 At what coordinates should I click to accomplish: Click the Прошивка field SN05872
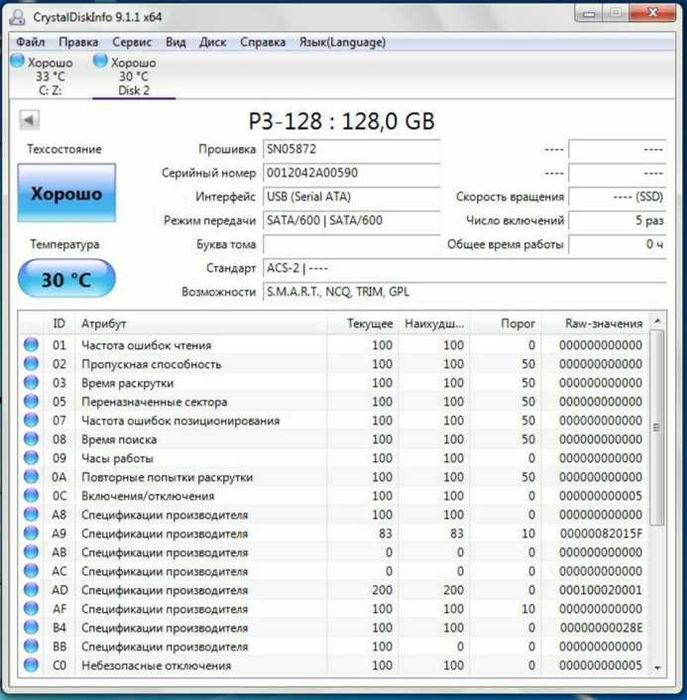point(351,149)
